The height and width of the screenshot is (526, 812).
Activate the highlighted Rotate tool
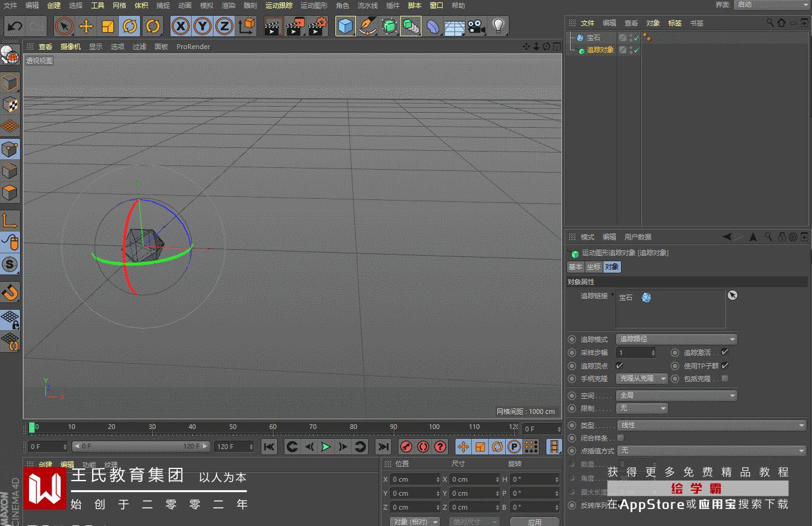(130, 26)
